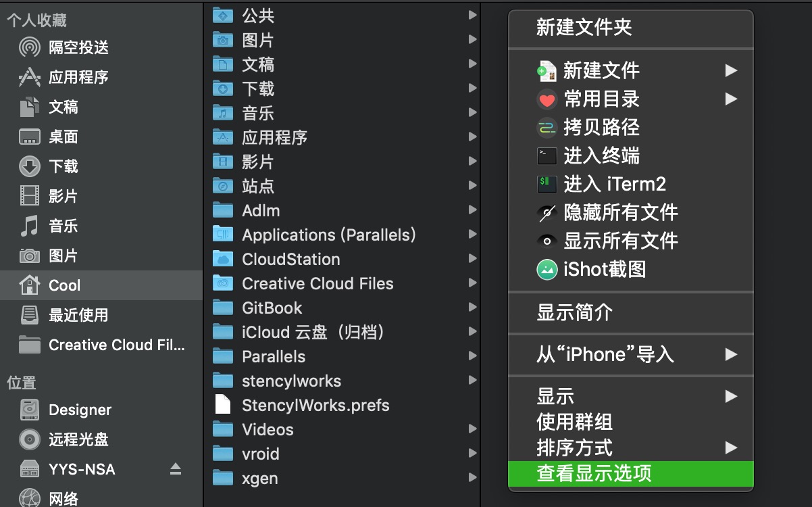Image resolution: width=812 pixels, height=507 pixels.
Task: Expand the GitBook folder arrow
Action: pyautogui.click(x=472, y=308)
